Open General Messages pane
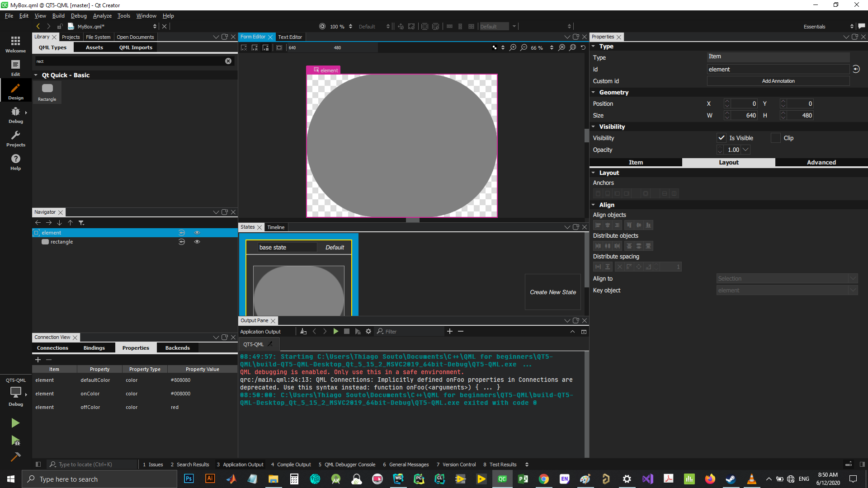868x488 pixels. click(x=406, y=465)
